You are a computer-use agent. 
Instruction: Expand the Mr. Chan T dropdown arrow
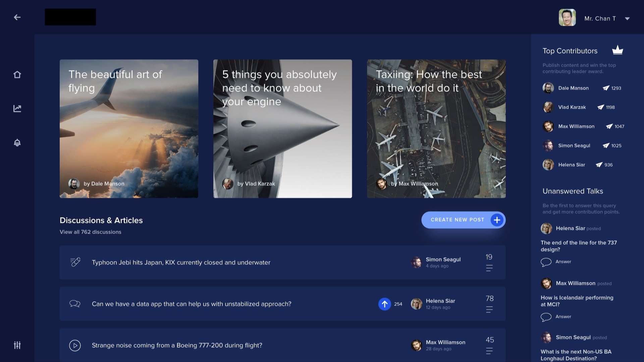(x=627, y=19)
